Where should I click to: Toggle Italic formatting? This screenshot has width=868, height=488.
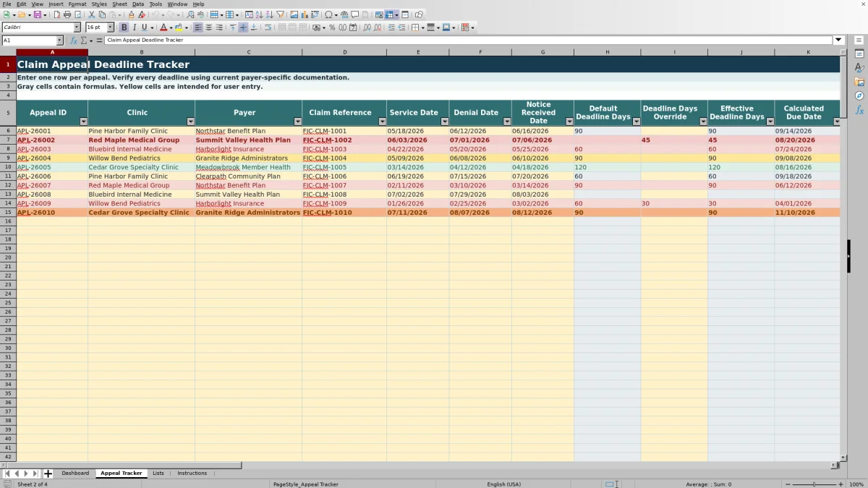(134, 27)
